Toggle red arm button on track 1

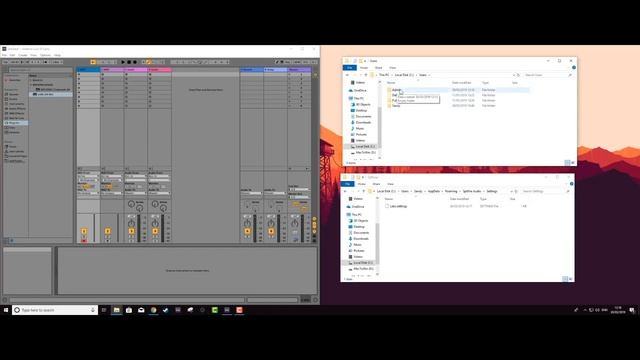click(x=84, y=241)
